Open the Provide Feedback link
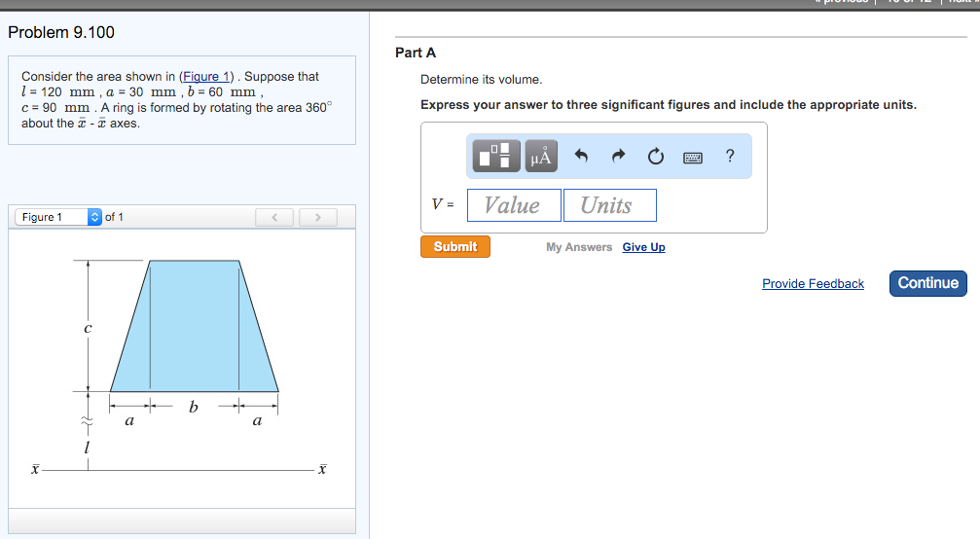 coord(813,284)
